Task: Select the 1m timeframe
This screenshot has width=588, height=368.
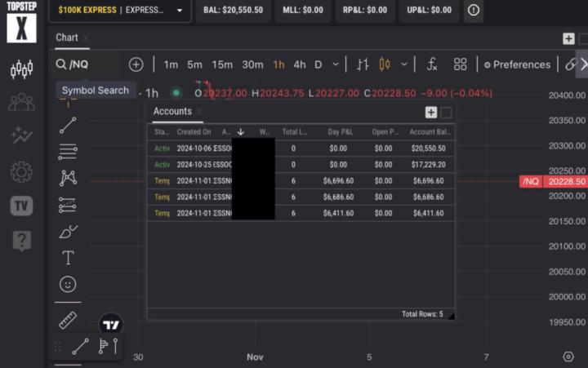Action: pyautogui.click(x=171, y=64)
